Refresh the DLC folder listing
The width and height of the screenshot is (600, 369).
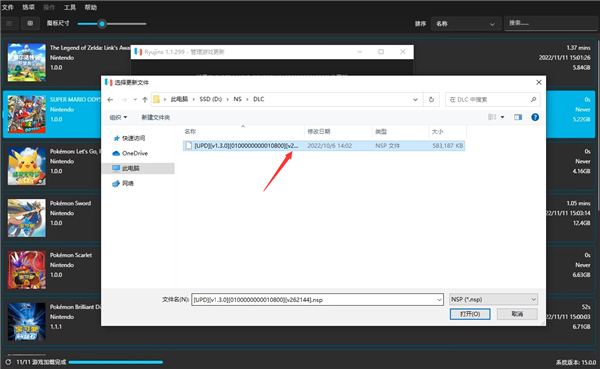(x=431, y=100)
